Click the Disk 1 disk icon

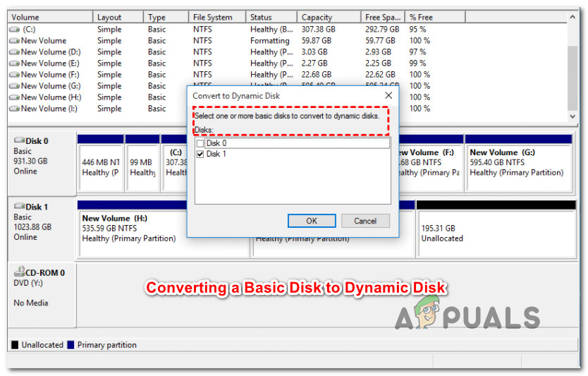tap(19, 207)
